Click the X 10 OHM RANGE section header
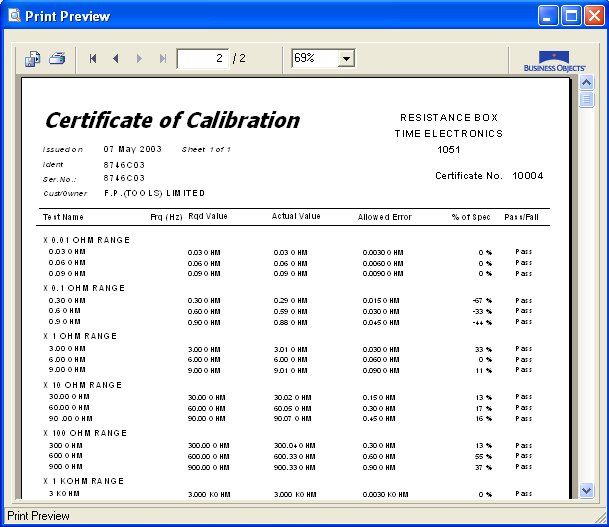Image resolution: width=609 pixels, height=527 pixels. (x=83, y=385)
